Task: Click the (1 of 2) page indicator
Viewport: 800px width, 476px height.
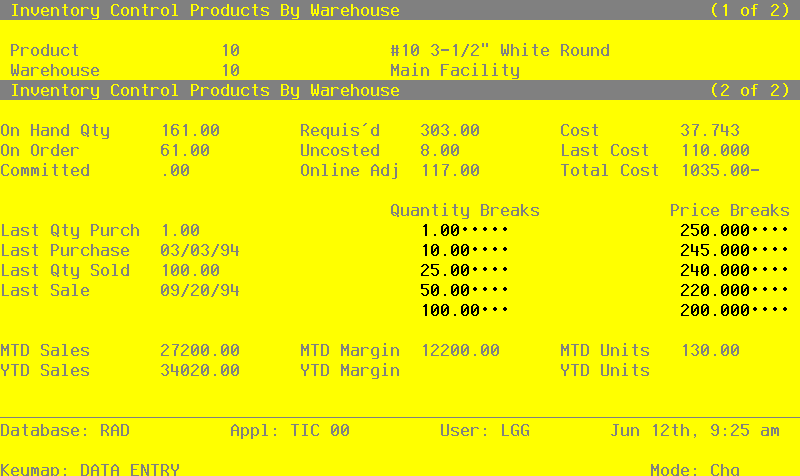Action: [x=750, y=10]
